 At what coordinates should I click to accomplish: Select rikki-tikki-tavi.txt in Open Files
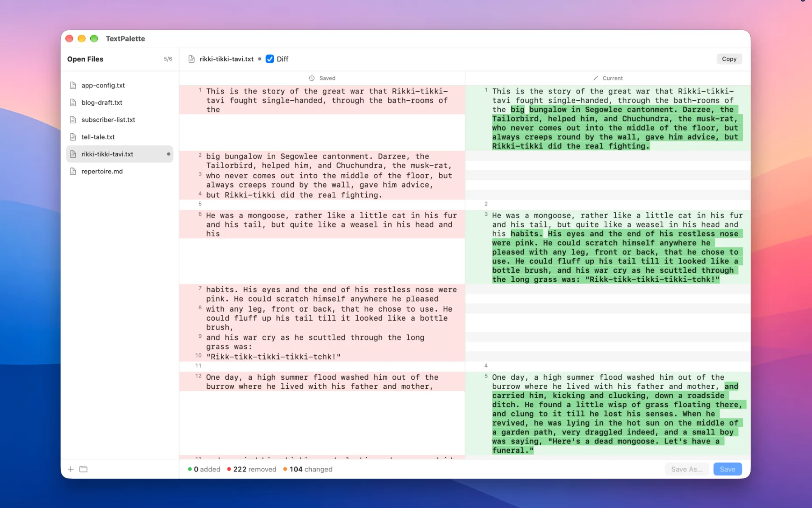(x=120, y=154)
